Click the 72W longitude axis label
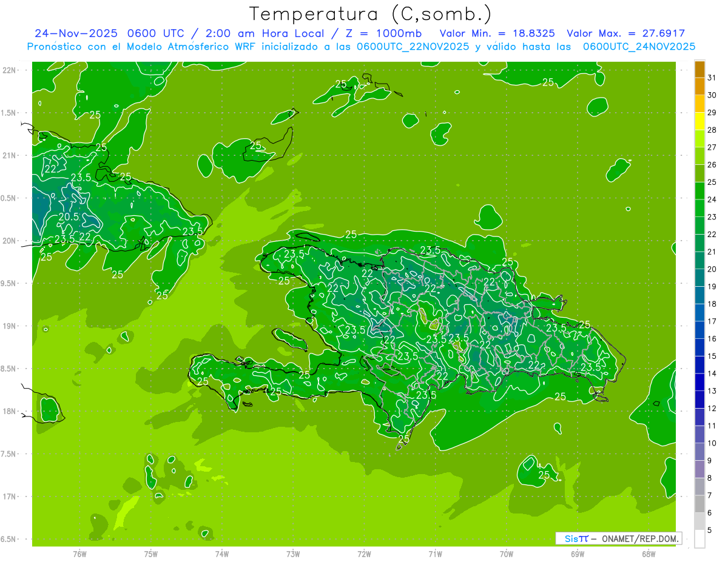Screen dimensions: 728x562 [x=364, y=554]
